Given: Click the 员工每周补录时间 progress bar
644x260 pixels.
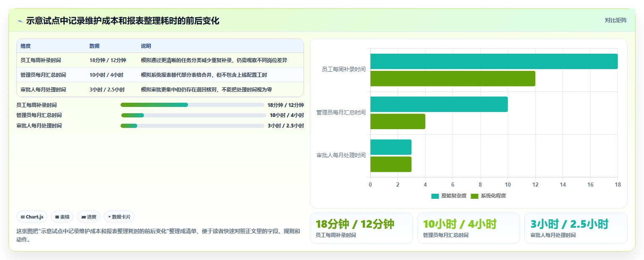Looking at the screenshot, I should coord(192,105).
